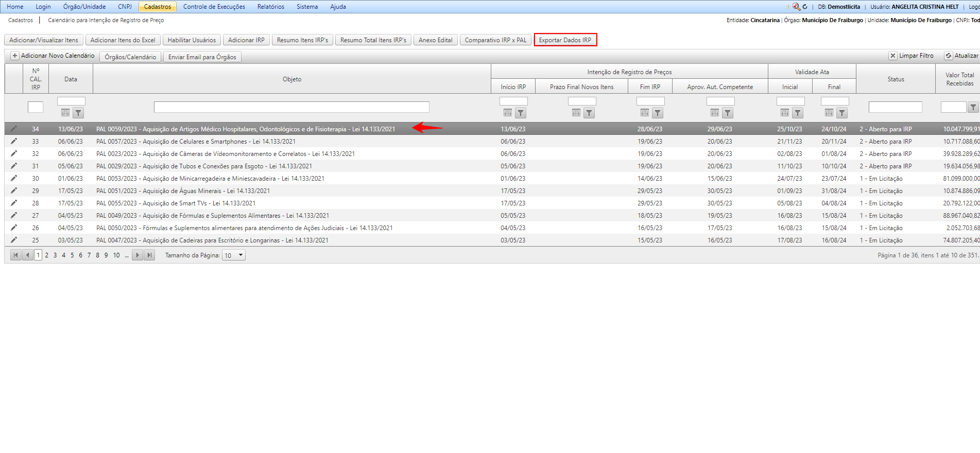Click the Objeto filter text field

point(291,107)
